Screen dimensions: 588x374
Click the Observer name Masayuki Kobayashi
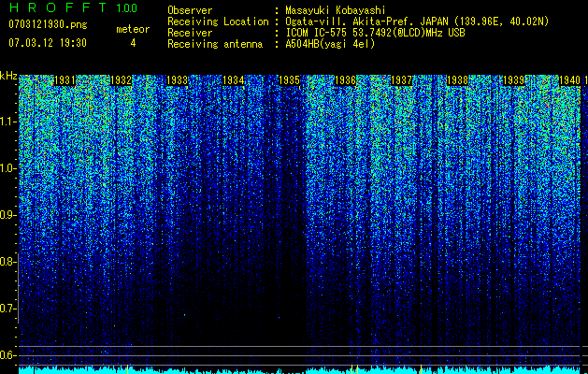pyautogui.click(x=336, y=10)
